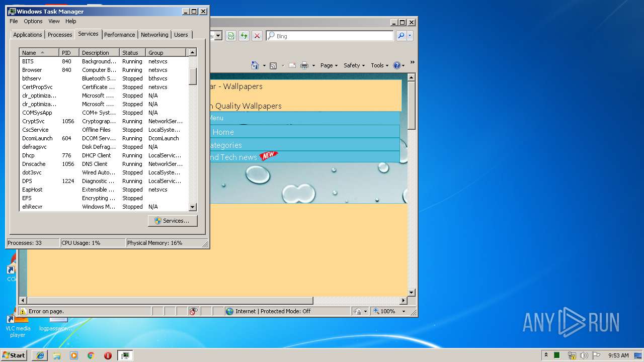The image size is (644, 362).
Task: Sort services by the PID column header
Action: click(x=69, y=53)
